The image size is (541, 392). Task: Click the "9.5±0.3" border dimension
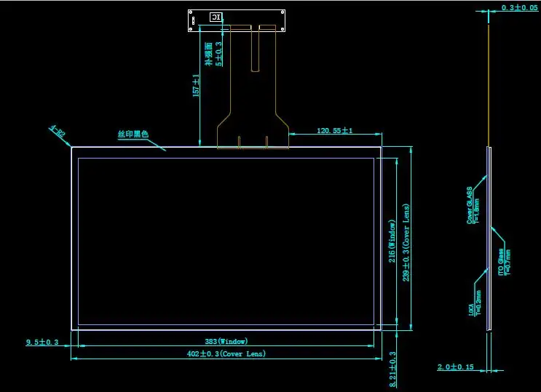(42, 342)
